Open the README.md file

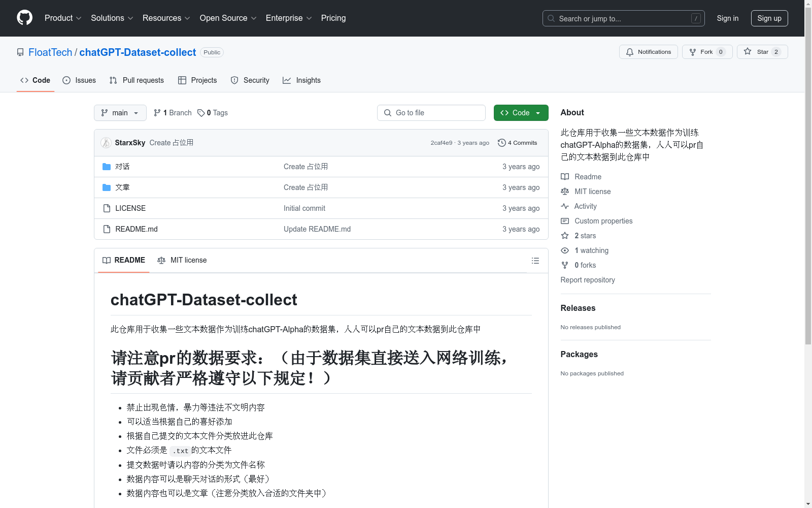coord(137,229)
